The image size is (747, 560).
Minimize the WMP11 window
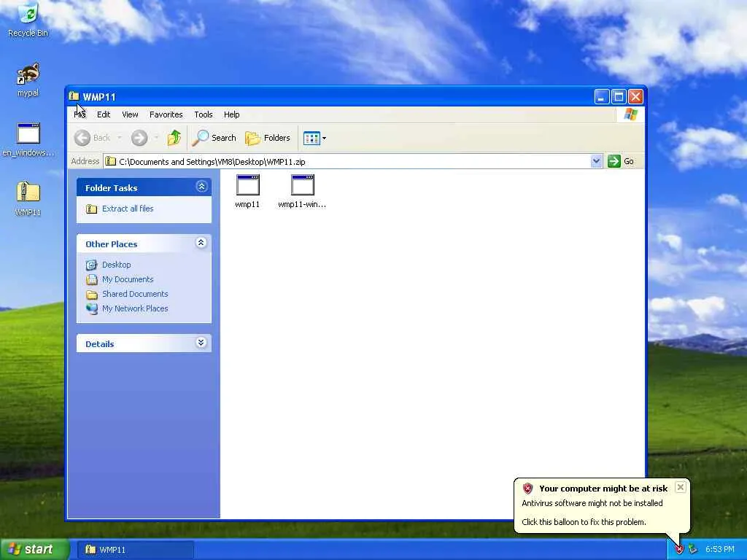[x=602, y=97]
